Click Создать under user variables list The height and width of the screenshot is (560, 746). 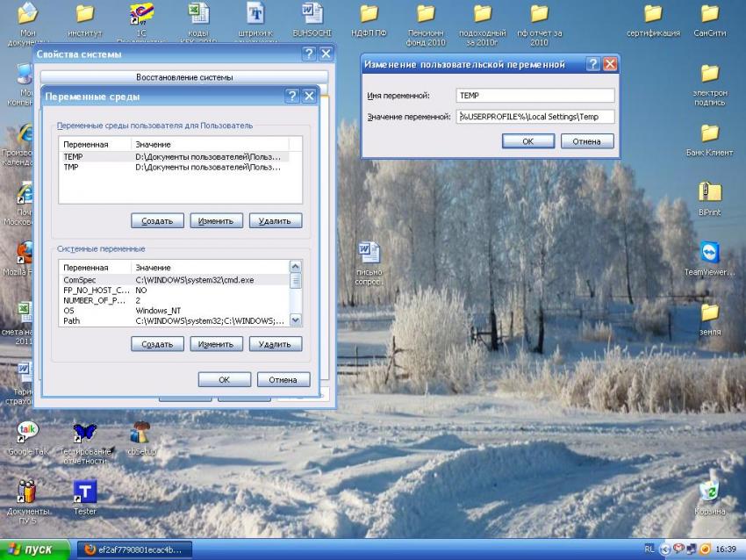(x=157, y=220)
